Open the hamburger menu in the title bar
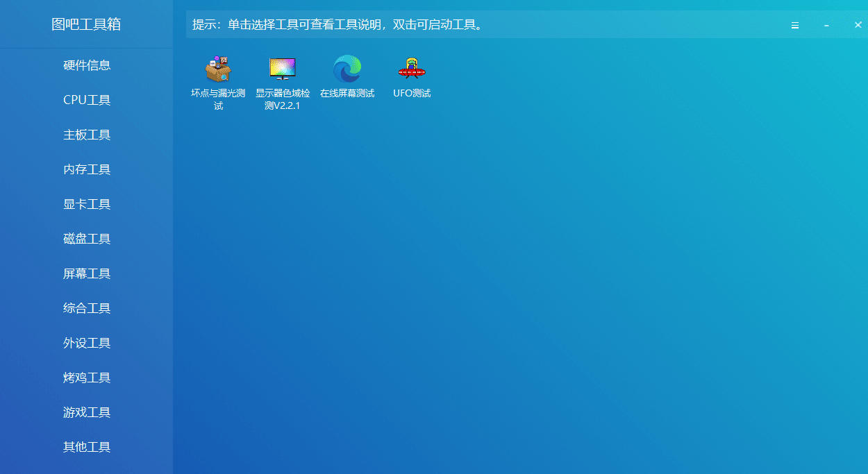The image size is (868, 474). (x=795, y=25)
